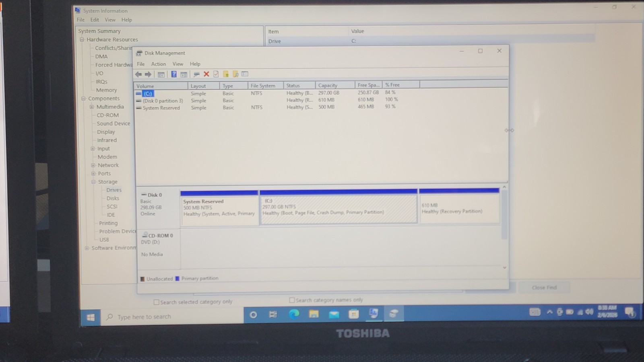Click the Properties checkmark page toolbar icon
This screenshot has width=644, height=362.
tap(216, 74)
